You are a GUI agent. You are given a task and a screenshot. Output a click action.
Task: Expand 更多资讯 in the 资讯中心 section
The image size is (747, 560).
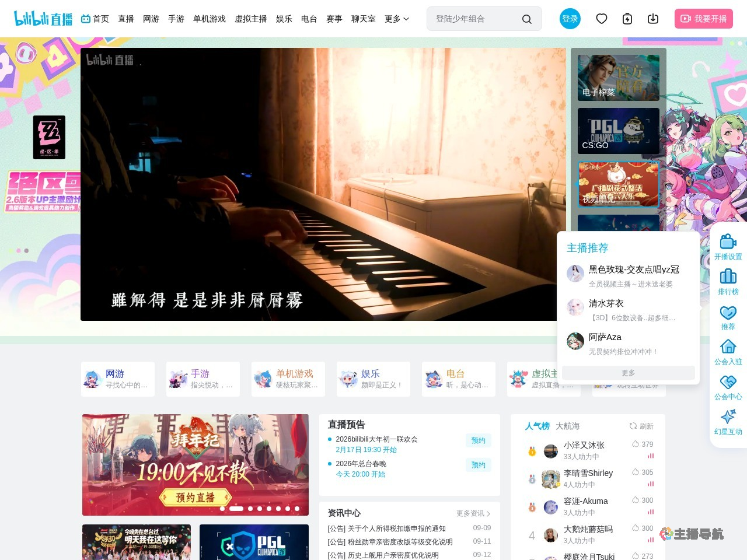click(x=472, y=513)
